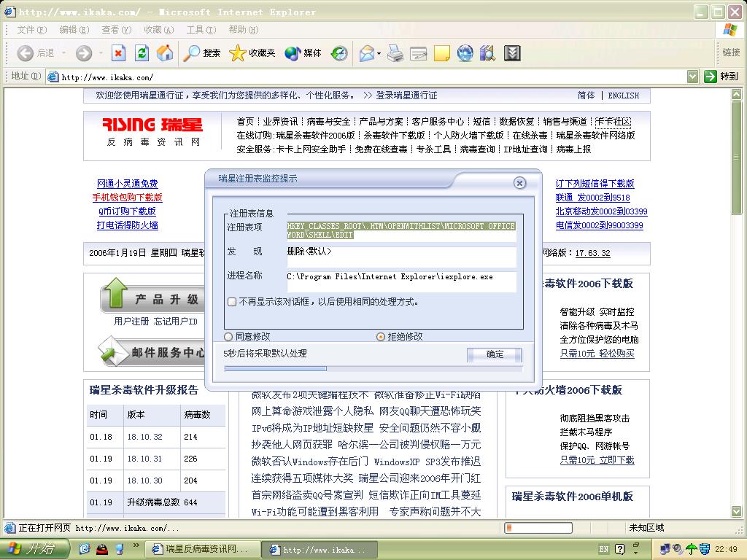Click the Back arrow icon in toolbar
Viewport: 747px width, 560px height.
[26, 52]
